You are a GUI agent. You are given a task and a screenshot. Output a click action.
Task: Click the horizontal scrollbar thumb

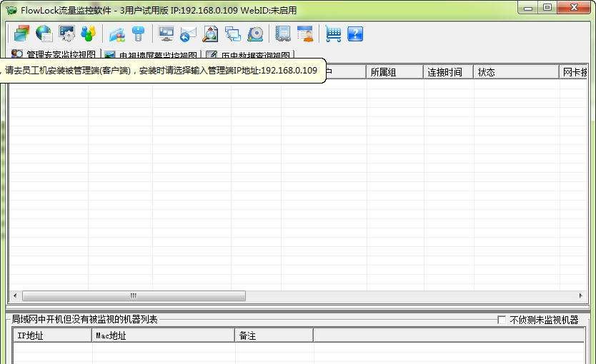click(x=134, y=295)
